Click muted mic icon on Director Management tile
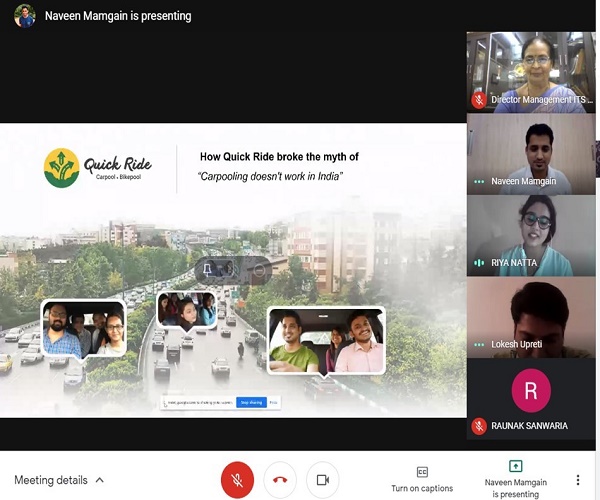The height and width of the screenshot is (500, 600). point(479,100)
